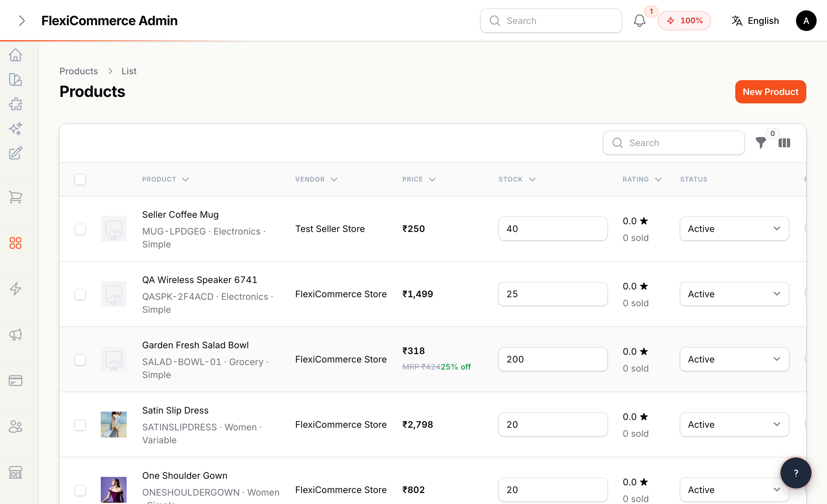Click the star icon in Seller Coffee Mug rating
This screenshot has height=504, width=827.
click(644, 221)
